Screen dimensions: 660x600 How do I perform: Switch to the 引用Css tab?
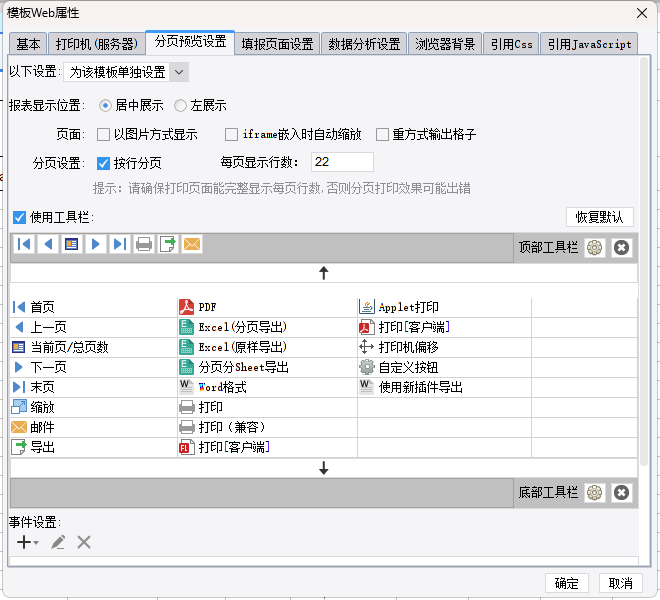click(511, 44)
